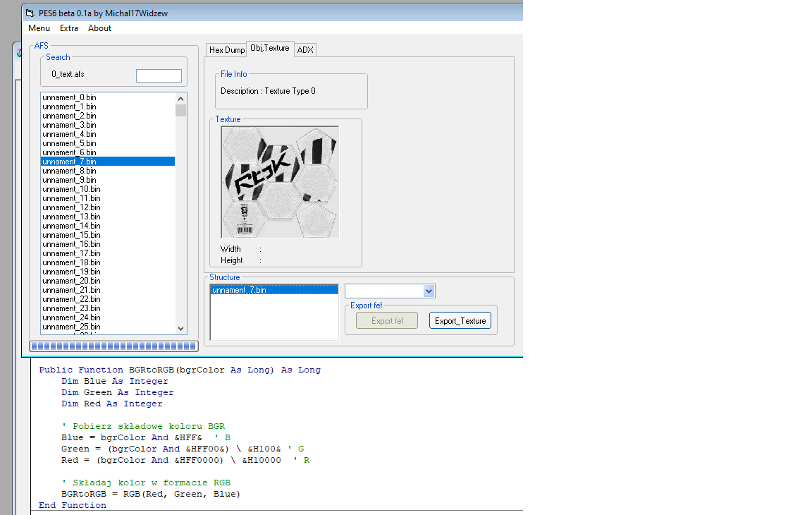Select unnament_6.bin in file list
Viewport: 812px width, 515px height.
pos(108,152)
